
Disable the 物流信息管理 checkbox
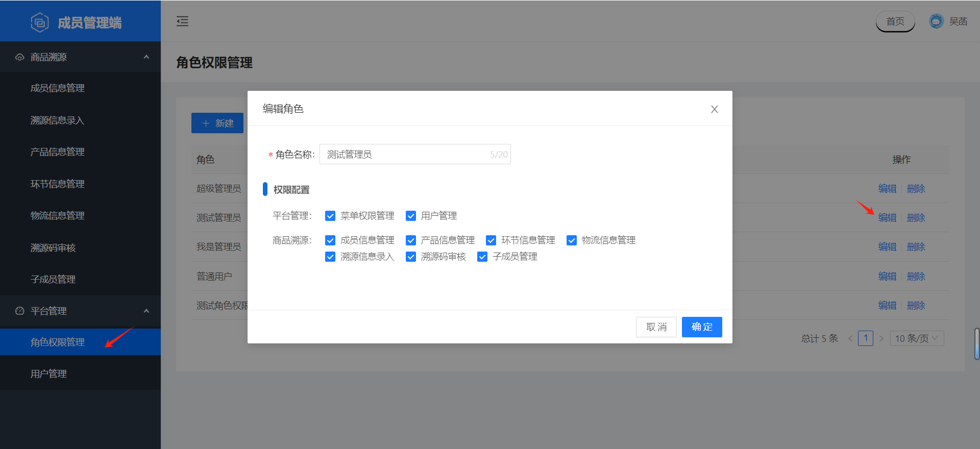[x=572, y=240]
